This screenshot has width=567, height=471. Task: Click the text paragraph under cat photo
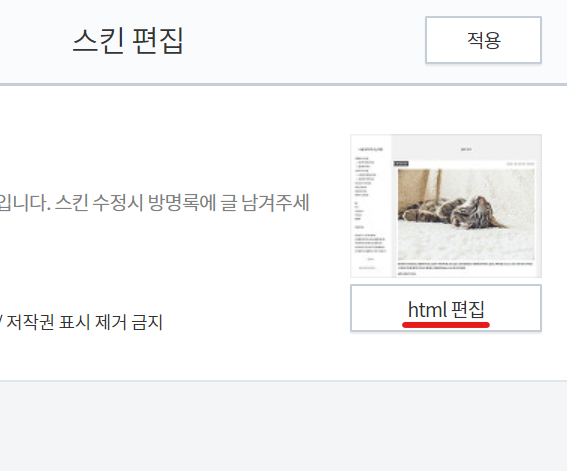point(466,266)
